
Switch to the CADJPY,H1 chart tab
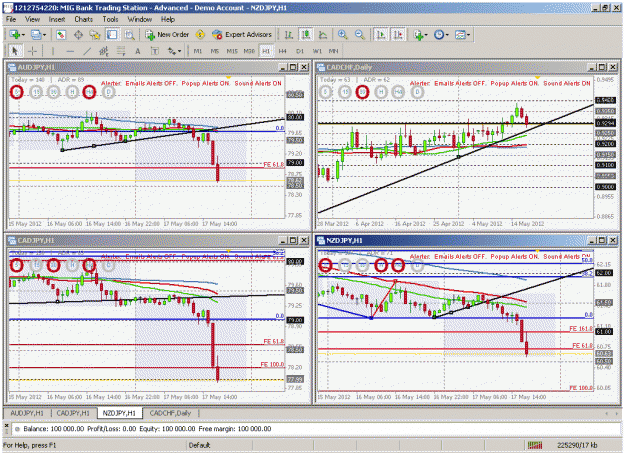[x=73, y=413]
